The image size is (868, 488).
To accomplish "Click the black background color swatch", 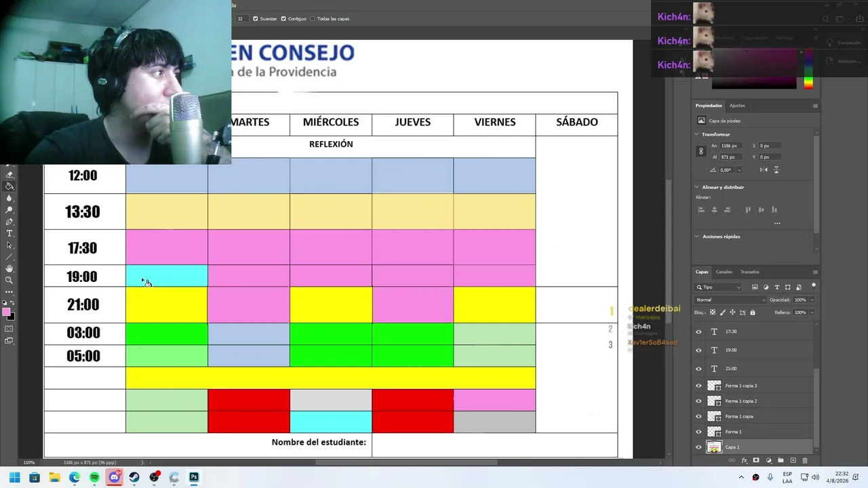I will (11, 316).
